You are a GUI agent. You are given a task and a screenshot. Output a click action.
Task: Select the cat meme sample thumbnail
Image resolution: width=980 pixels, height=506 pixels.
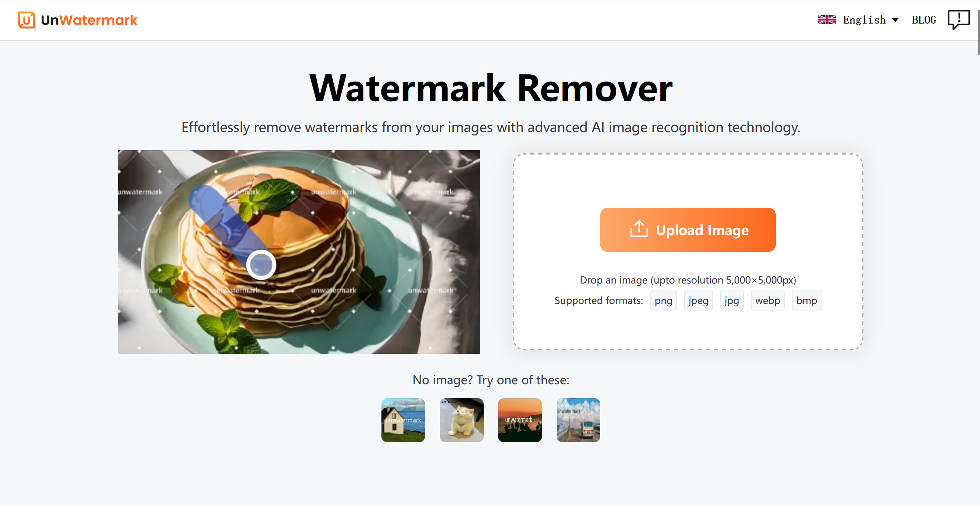[462, 420]
